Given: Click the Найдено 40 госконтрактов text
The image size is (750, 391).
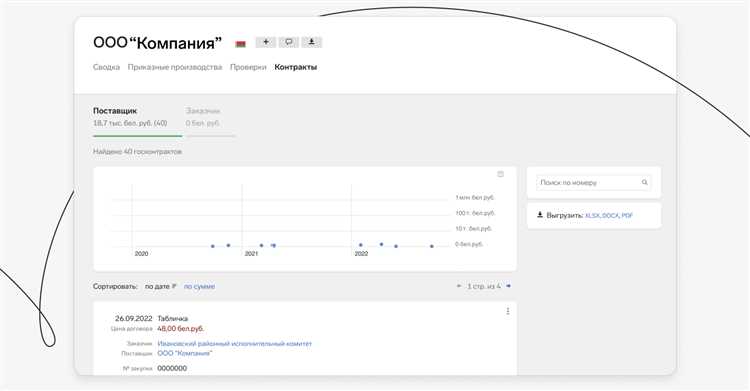Looking at the screenshot, I should point(137,151).
